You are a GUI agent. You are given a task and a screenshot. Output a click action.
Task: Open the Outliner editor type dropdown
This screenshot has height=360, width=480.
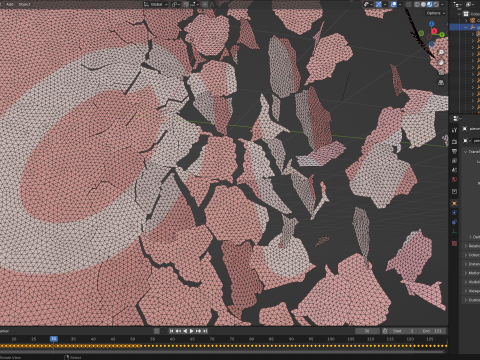click(458, 4)
